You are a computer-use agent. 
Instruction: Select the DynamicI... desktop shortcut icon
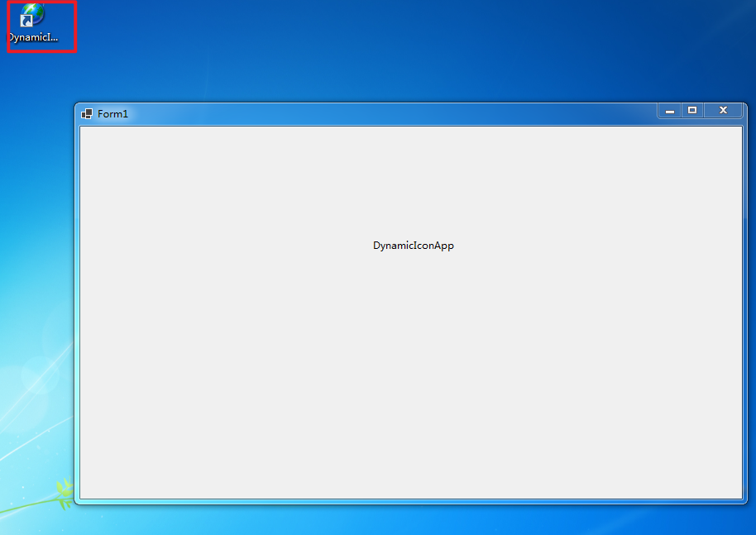pyautogui.click(x=33, y=22)
